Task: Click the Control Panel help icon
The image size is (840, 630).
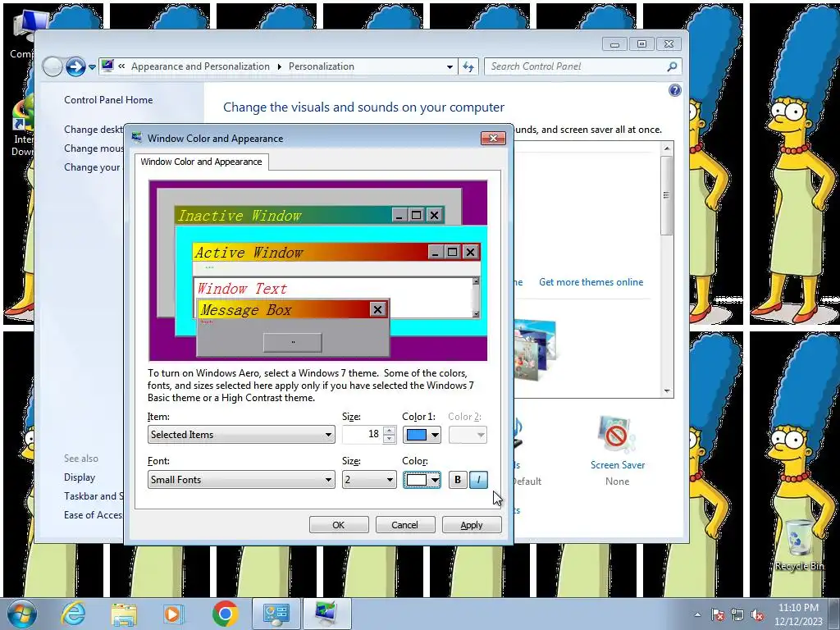Action: 675,90
